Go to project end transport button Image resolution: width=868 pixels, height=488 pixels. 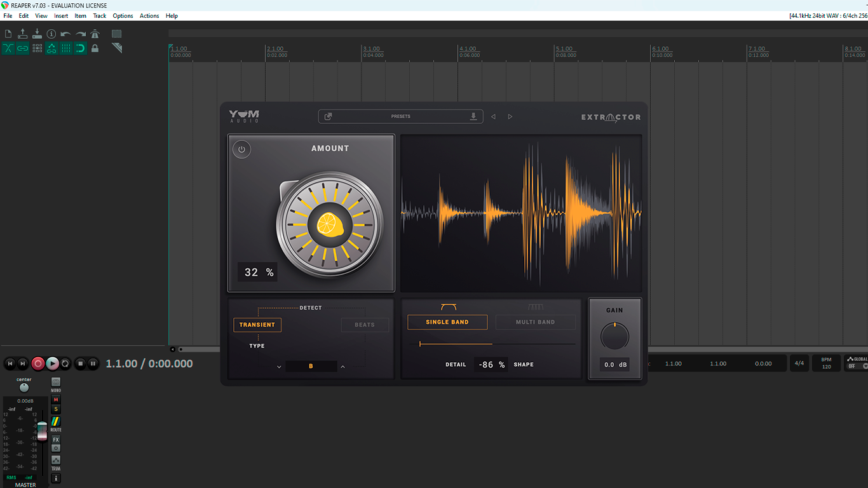(23, 363)
